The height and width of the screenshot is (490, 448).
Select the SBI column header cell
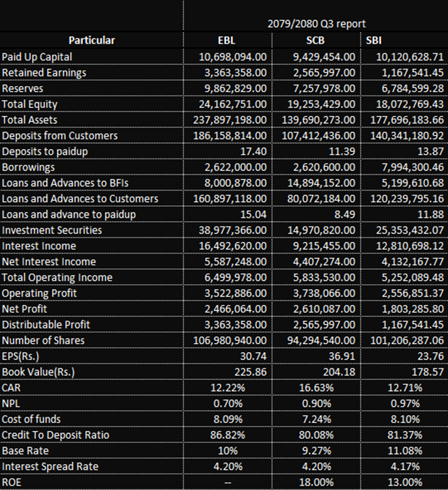click(x=405, y=40)
